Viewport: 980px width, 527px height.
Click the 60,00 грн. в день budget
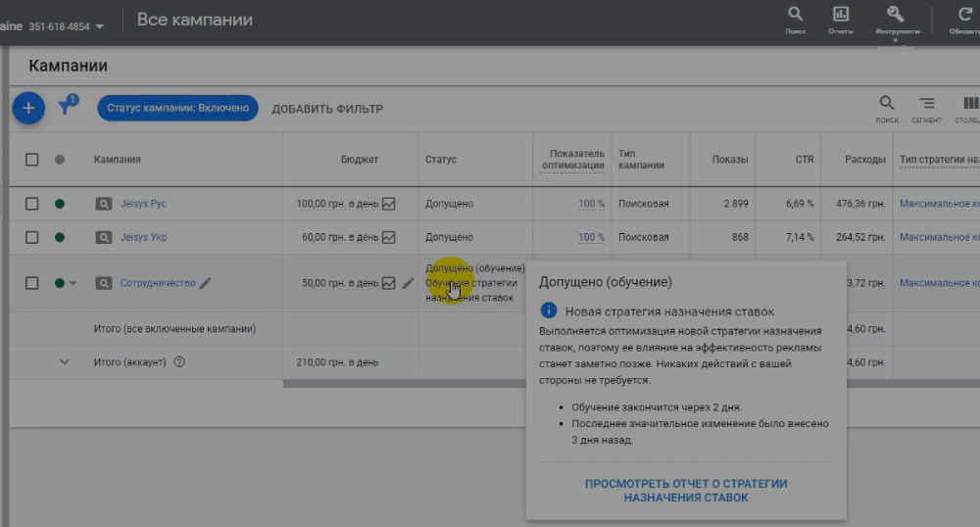340,237
